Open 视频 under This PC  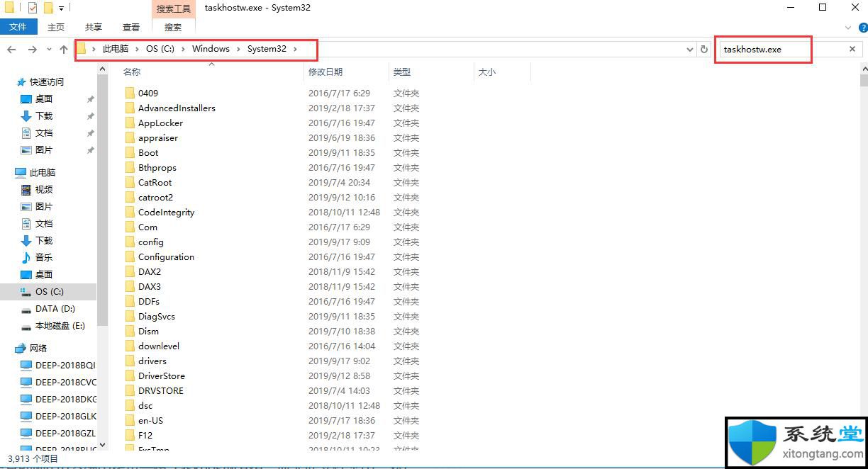click(44, 190)
